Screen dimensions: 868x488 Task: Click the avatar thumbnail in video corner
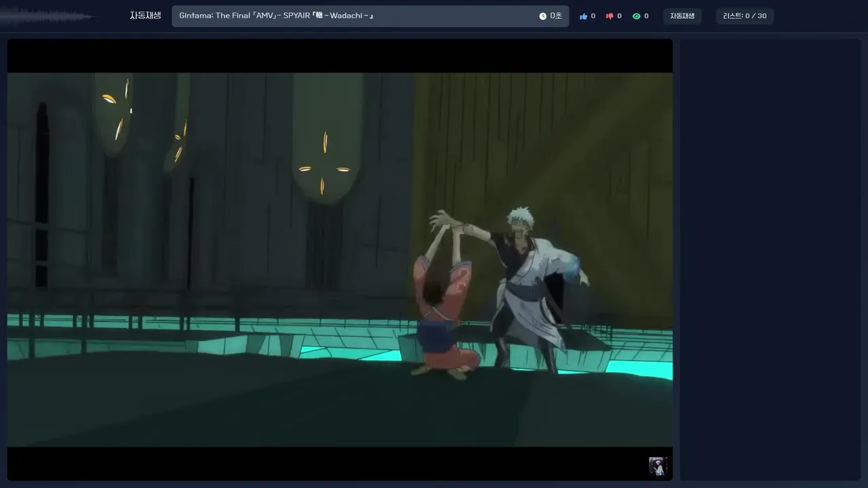658,466
